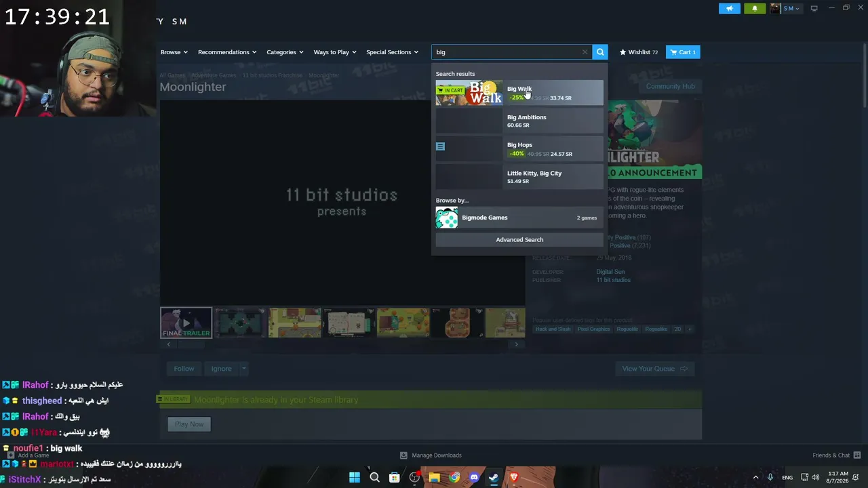Open the Wishlist with 72 items
The image size is (868, 488).
(639, 52)
